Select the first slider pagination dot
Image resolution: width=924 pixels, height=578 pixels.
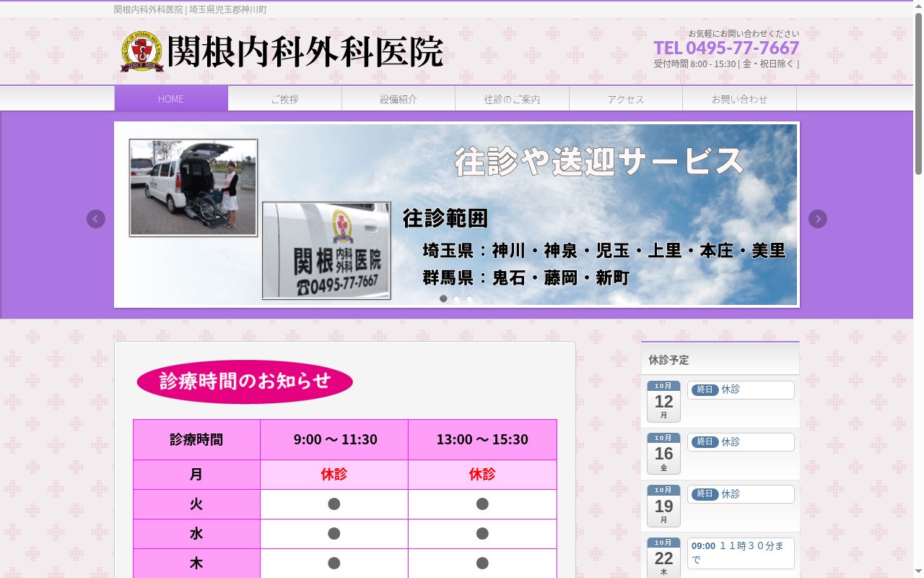(443, 298)
